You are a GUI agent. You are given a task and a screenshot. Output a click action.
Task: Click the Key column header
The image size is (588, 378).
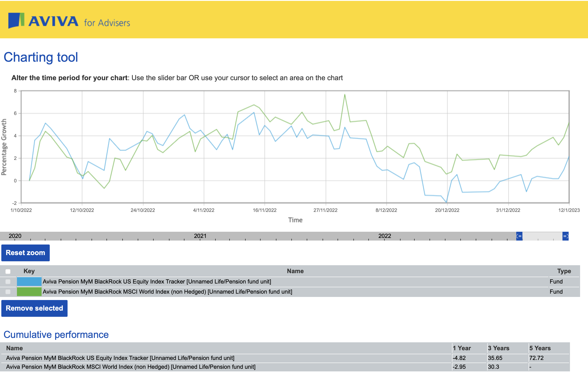pyautogui.click(x=29, y=271)
